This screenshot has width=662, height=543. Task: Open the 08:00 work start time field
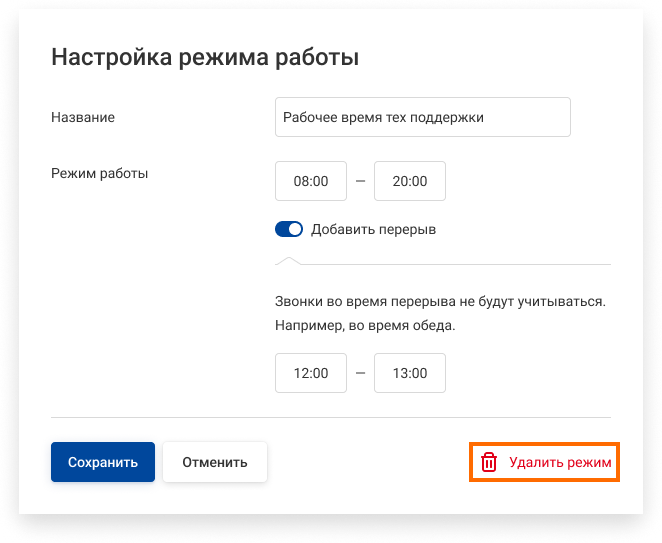pyautogui.click(x=311, y=181)
